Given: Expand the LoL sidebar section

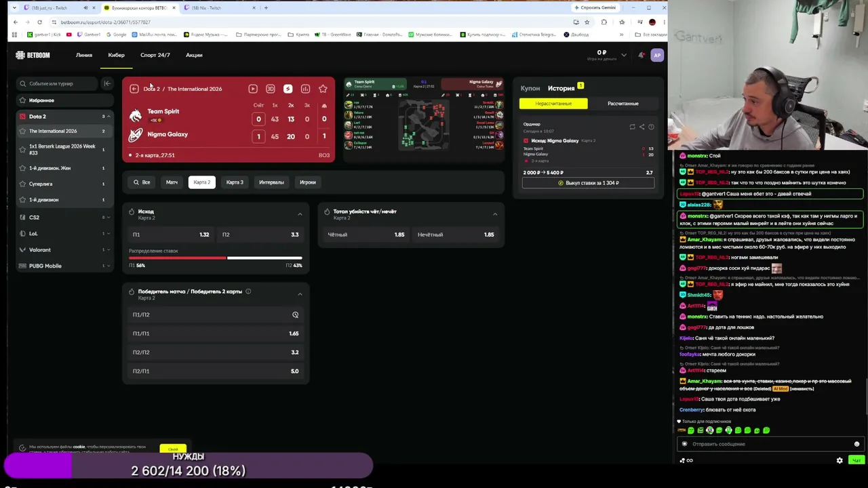Looking at the screenshot, I should click(x=108, y=234).
